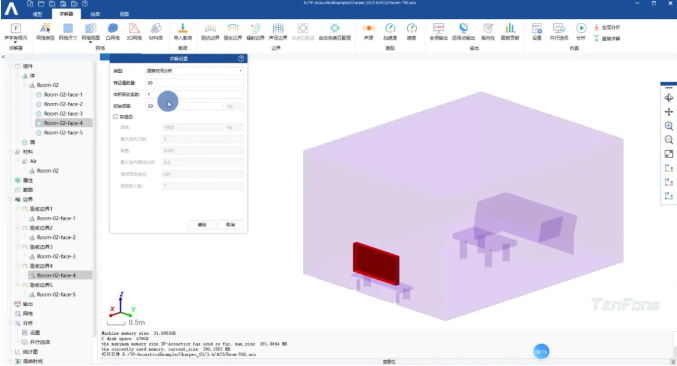Image resolution: width=677 pixels, height=366 pixels.
Task: Click the 特征值数量 (eigenvalue count) field showing 20
Action: [x=194, y=82]
